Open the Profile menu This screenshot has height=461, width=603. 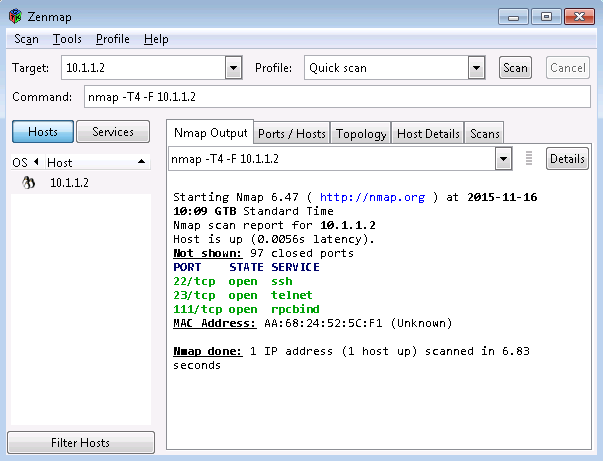point(113,39)
